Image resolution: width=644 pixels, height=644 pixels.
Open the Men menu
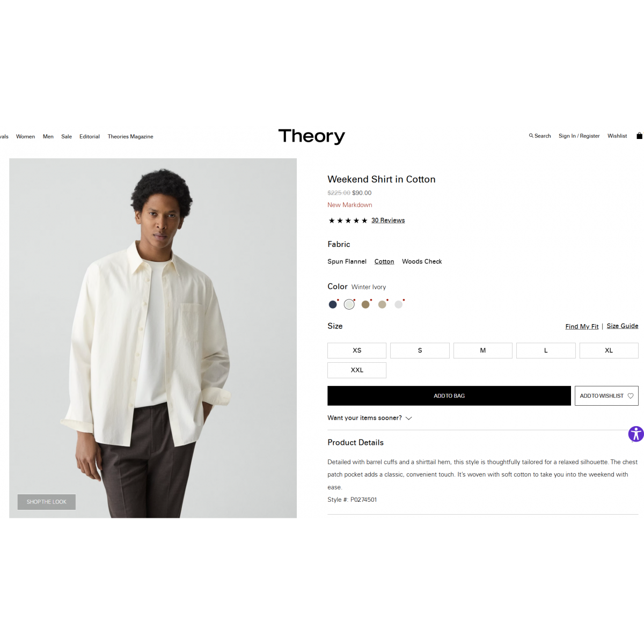(48, 136)
